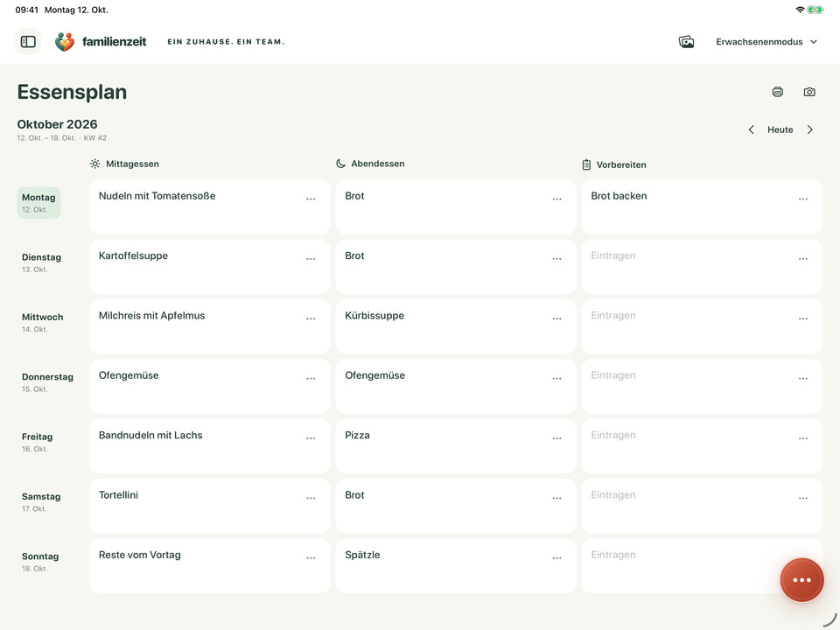Open options for Kürbissuppe
Image resolution: width=840 pixels, height=630 pixels.
point(557,318)
